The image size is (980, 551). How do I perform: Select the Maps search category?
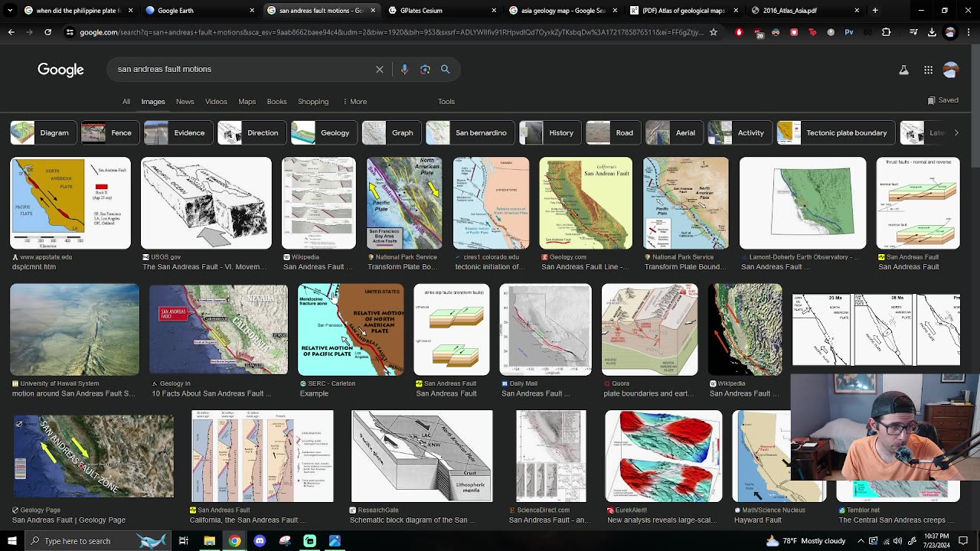[247, 102]
